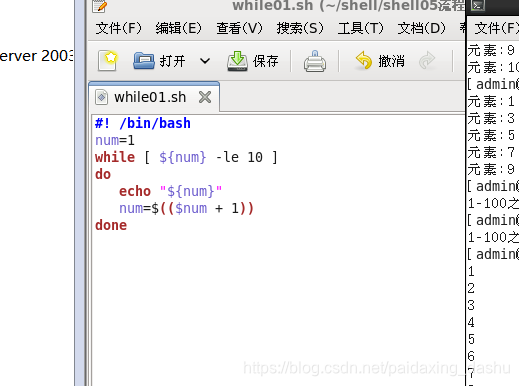Open the 搜索(S) menu
The height and width of the screenshot is (386, 519).
300,28
